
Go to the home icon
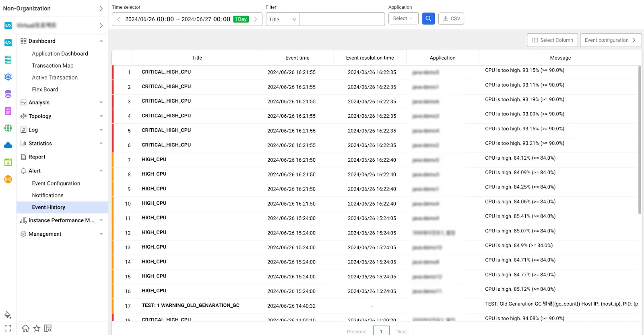click(x=25, y=328)
